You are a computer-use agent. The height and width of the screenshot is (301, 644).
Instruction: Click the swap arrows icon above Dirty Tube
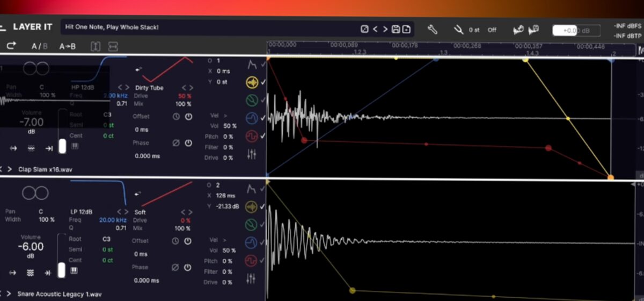click(x=138, y=69)
